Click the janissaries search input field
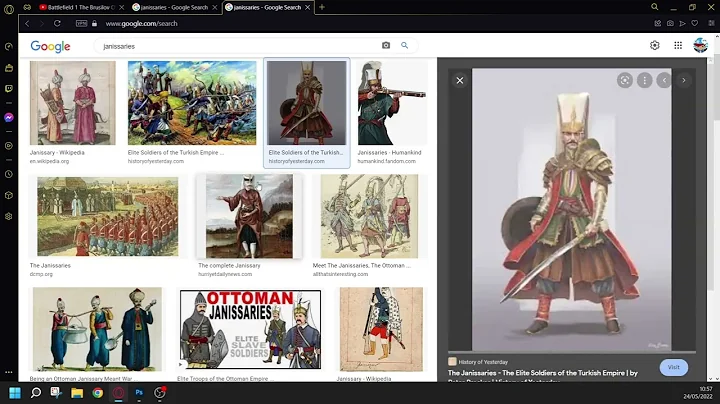 239,46
